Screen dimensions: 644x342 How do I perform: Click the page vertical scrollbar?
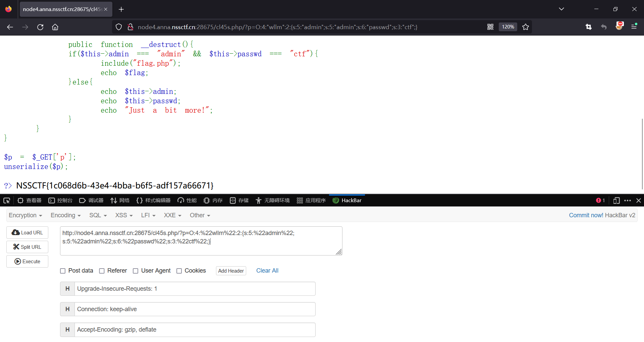[642, 154]
